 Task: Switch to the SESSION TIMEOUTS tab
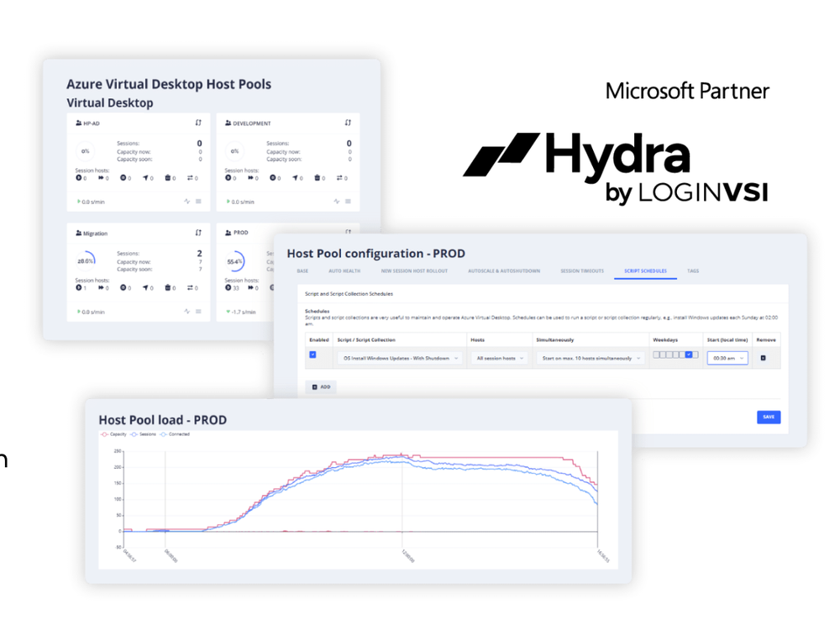(582, 271)
